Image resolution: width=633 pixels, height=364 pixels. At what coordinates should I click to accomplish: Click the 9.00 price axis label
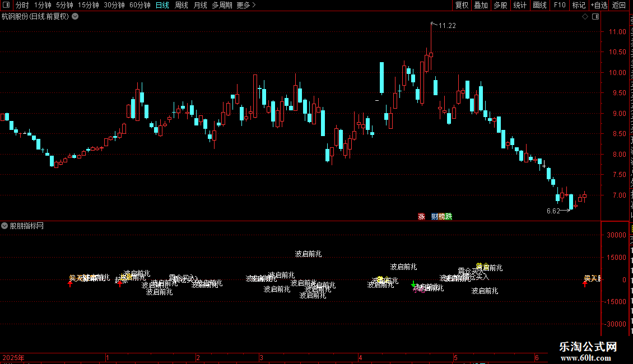619,113
